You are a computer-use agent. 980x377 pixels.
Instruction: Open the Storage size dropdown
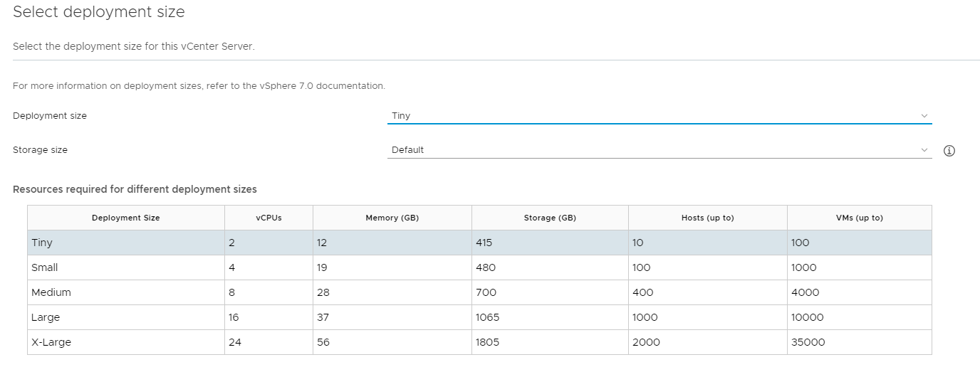coord(660,150)
